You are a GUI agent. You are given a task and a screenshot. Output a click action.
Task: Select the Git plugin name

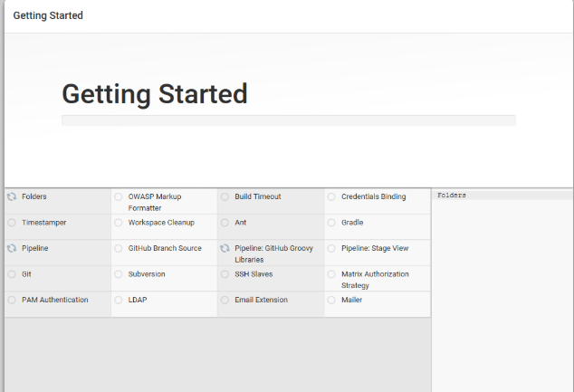[x=26, y=274]
